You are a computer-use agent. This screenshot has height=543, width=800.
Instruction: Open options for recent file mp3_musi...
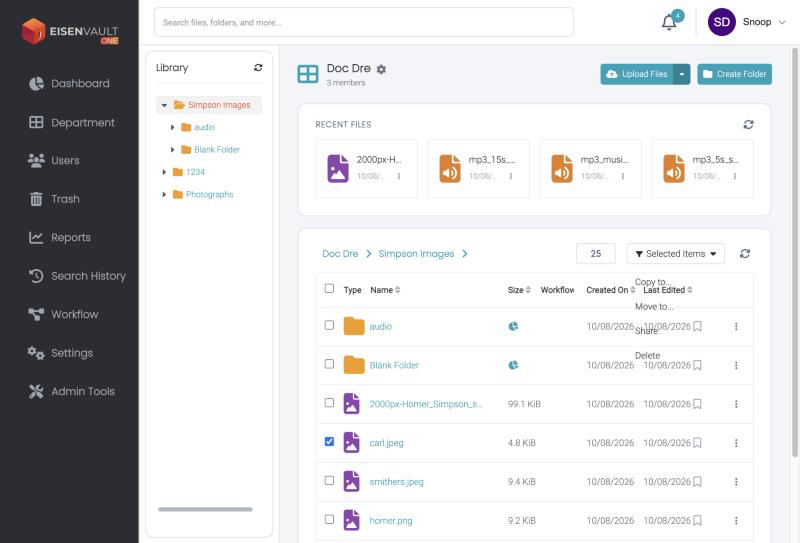pos(622,176)
